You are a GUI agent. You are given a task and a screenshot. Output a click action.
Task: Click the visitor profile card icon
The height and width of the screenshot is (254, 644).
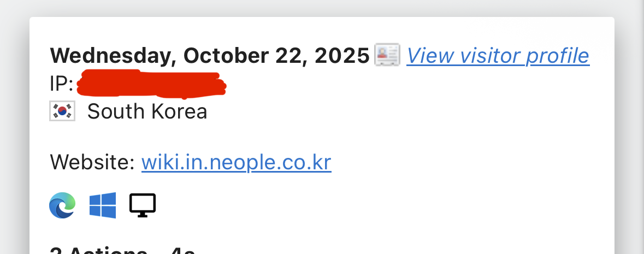click(387, 55)
